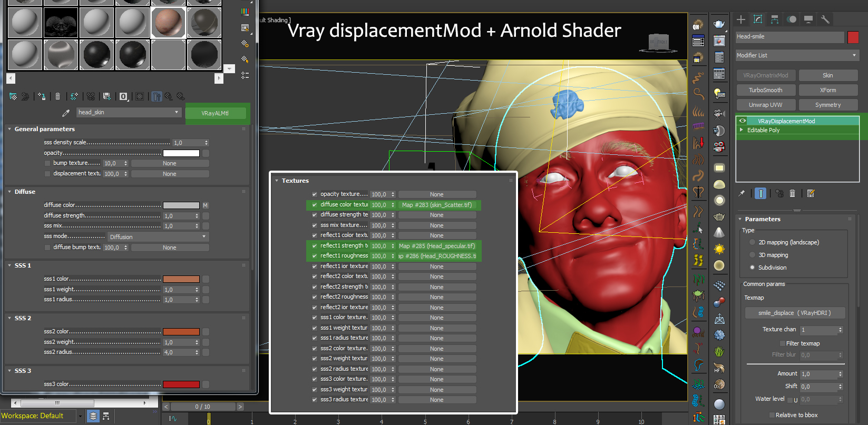Hide VRayDisplacementMod with eye icon
This screenshot has width=868, height=425.
pos(742,121)
